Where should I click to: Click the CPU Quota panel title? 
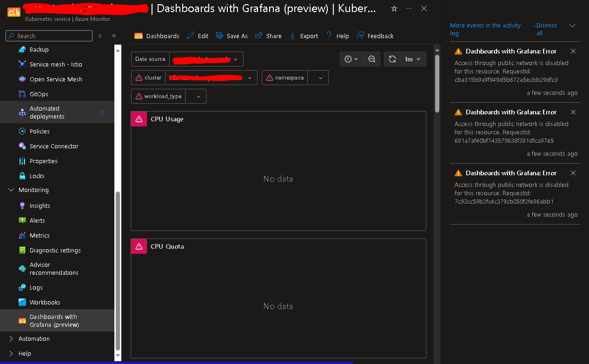[167, 246]
